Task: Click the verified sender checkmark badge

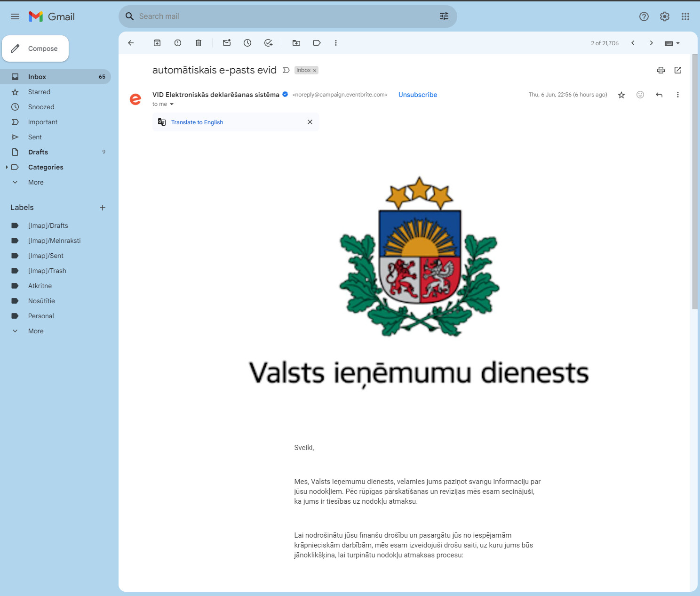Action: (x=285, y=94)
